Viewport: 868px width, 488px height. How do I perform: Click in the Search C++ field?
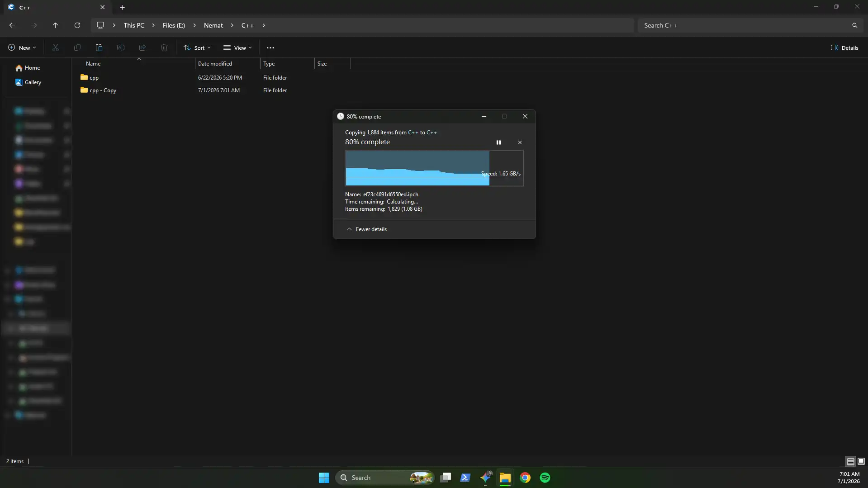tap(744, 25)
